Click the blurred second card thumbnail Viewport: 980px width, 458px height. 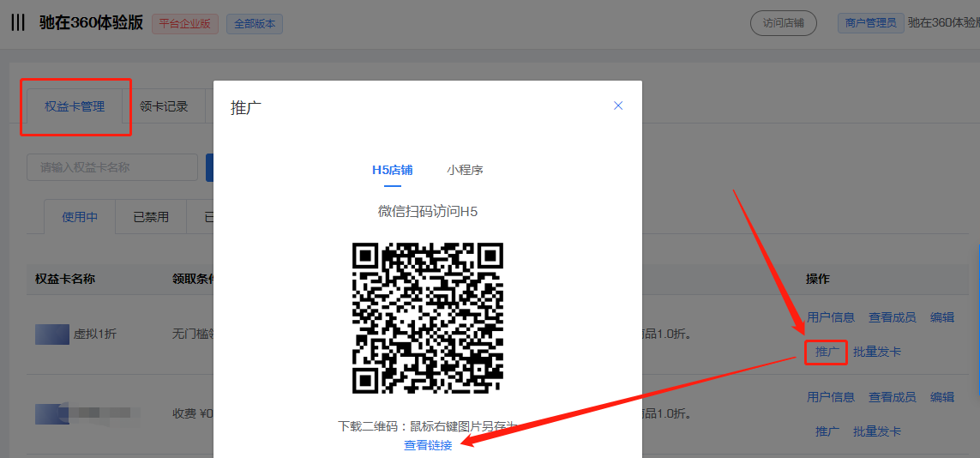(52, 413)
